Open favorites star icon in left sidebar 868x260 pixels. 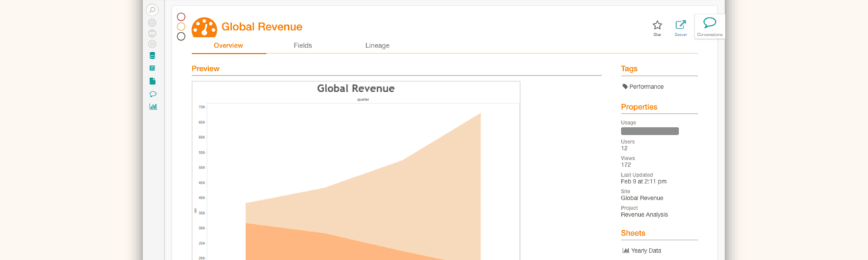click(152, 22)
